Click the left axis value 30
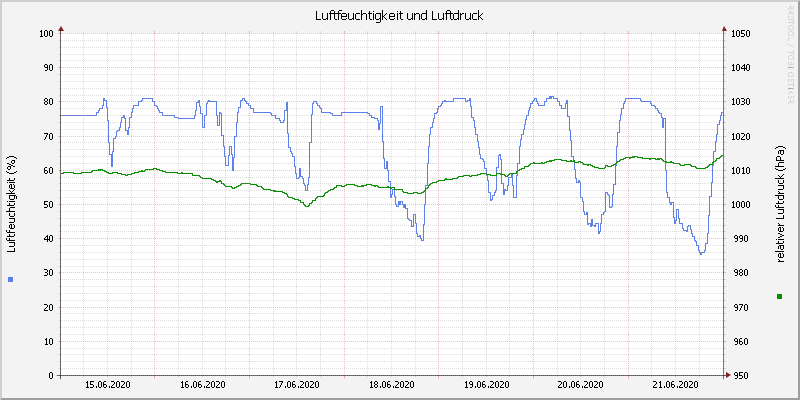The image size is (800, 400). pos(48,273)
